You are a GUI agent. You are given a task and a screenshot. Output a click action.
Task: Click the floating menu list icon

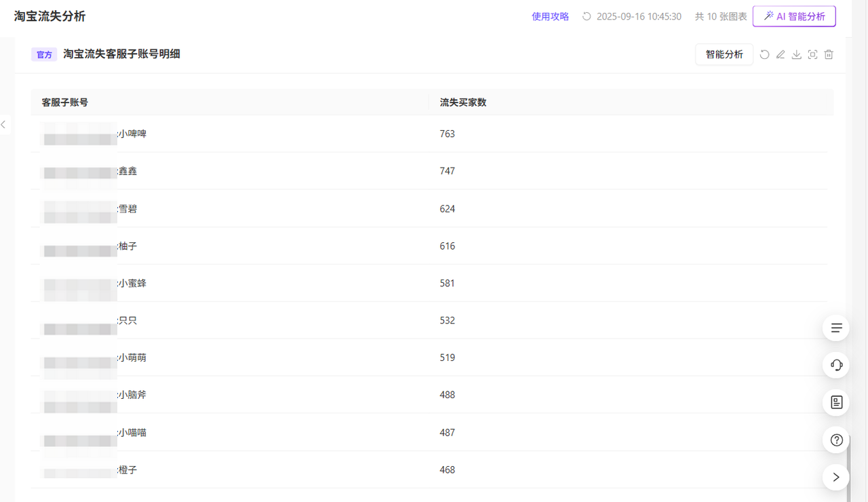coord(836,328)
